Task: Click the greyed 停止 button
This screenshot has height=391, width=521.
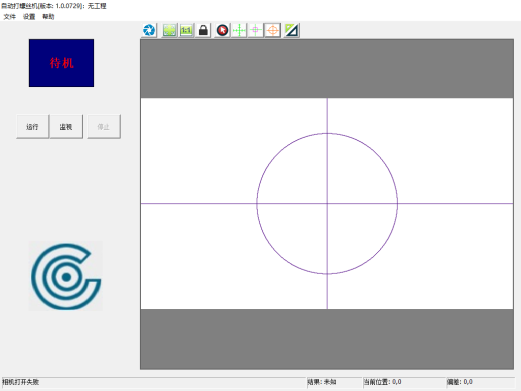Action: (104, 127)
